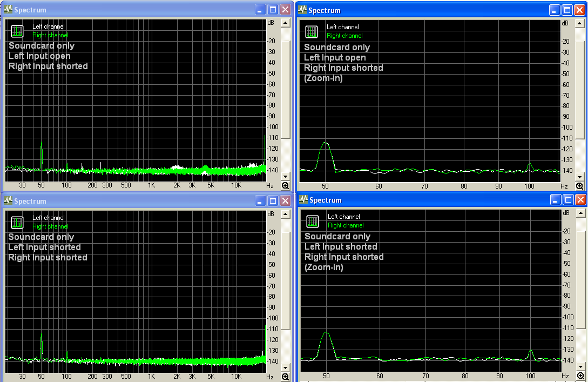The width and height of the screenshot is (588, 382).
Task: Click '1K' frequency label in 'Left Input shorted' full-range window
Action: (152, 377)
